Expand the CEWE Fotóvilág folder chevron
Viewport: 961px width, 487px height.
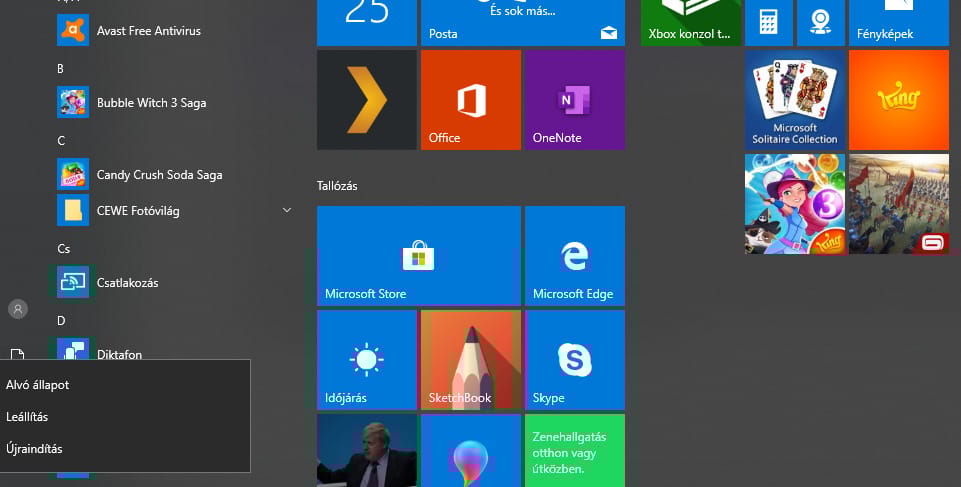tap(287, 210)
